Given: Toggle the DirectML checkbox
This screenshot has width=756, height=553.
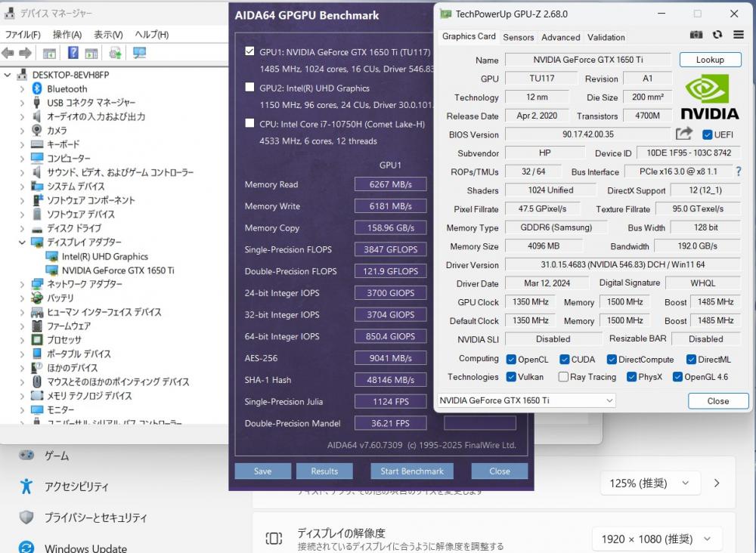Looking at the screenshot, I should [x=692, y=360].
